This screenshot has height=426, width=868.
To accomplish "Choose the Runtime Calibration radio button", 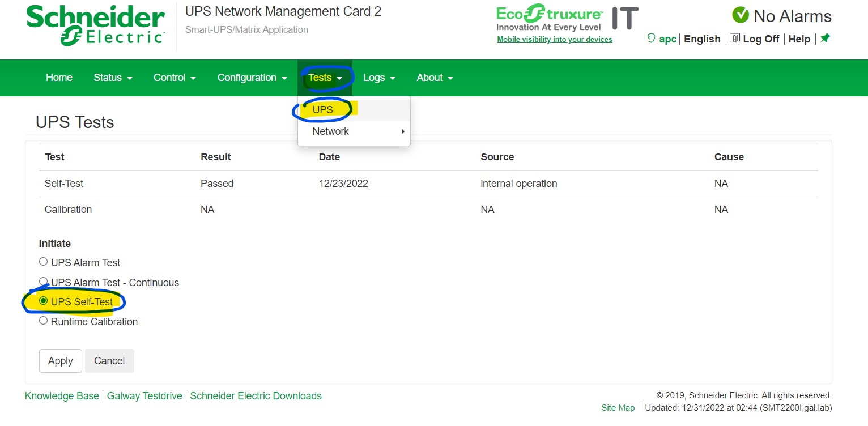I will [x=43, y=321].
